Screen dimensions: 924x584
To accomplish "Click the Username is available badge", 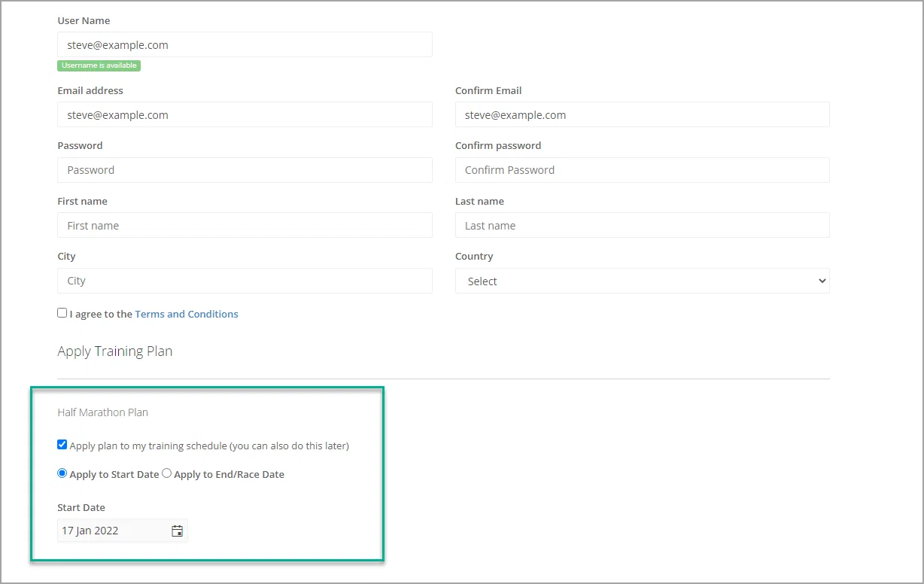I will [99, 65].
